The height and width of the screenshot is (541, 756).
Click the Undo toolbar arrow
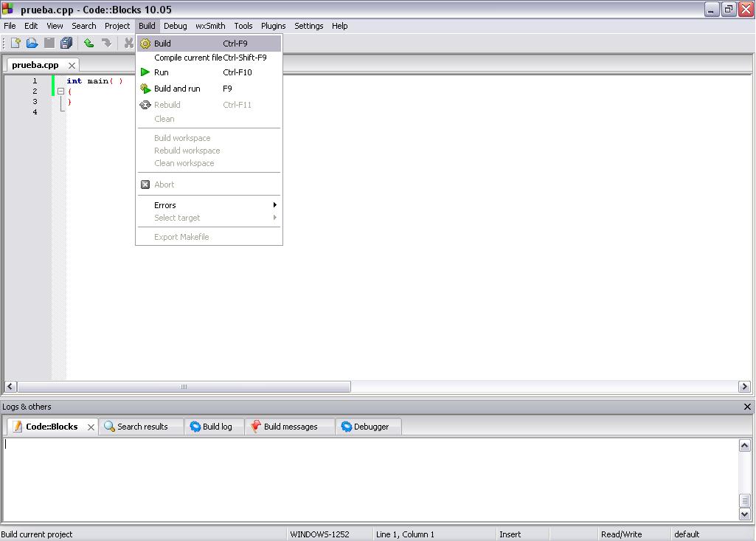tap(89, 43)
